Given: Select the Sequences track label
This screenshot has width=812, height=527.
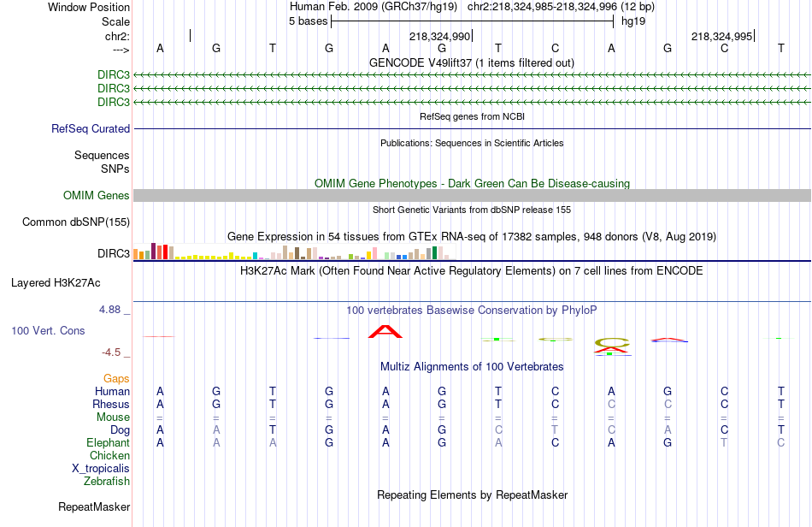Looking at the screenshot, I should (x=102, y=155).
